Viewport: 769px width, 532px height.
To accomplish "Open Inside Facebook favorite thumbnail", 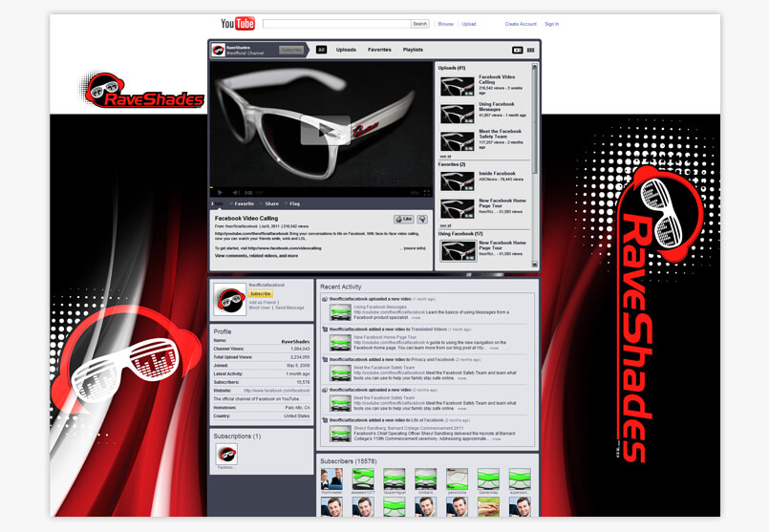I will coord(457,181).
